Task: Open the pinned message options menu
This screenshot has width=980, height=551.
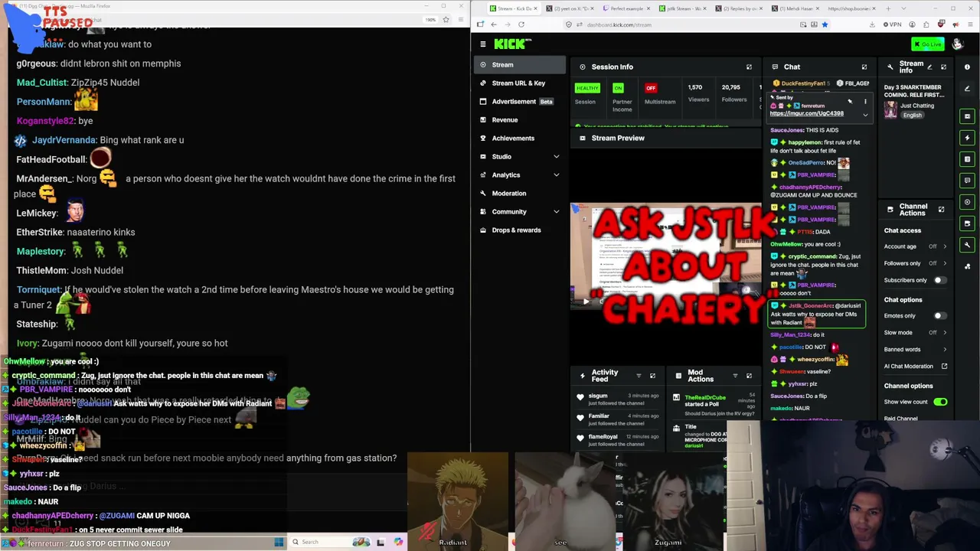Action: point(865,101)
